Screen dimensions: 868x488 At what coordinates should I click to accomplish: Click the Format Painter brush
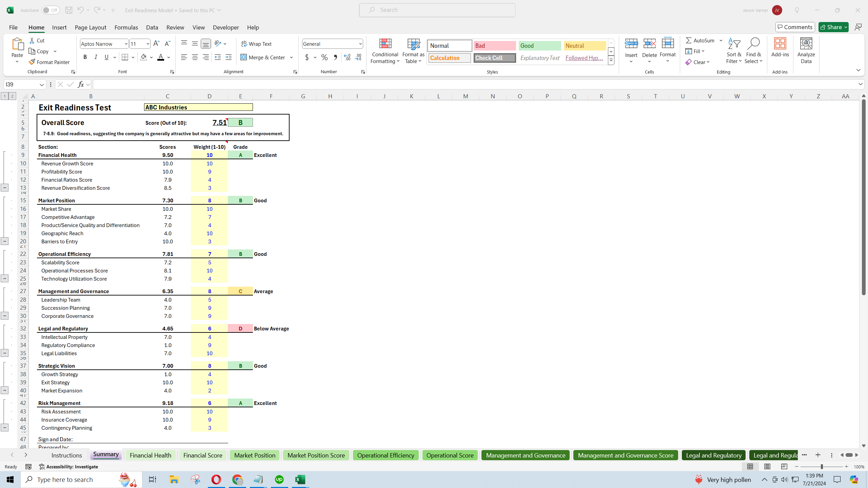[49, 62]
